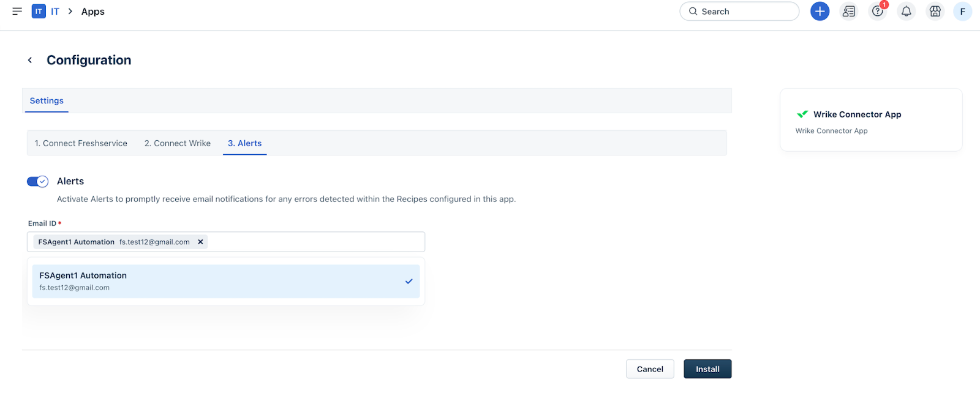Viewport: 980px width, 418px height.
Task: Select FSAgent1 Automation dropdown option
Action: [x=226, y=281]
